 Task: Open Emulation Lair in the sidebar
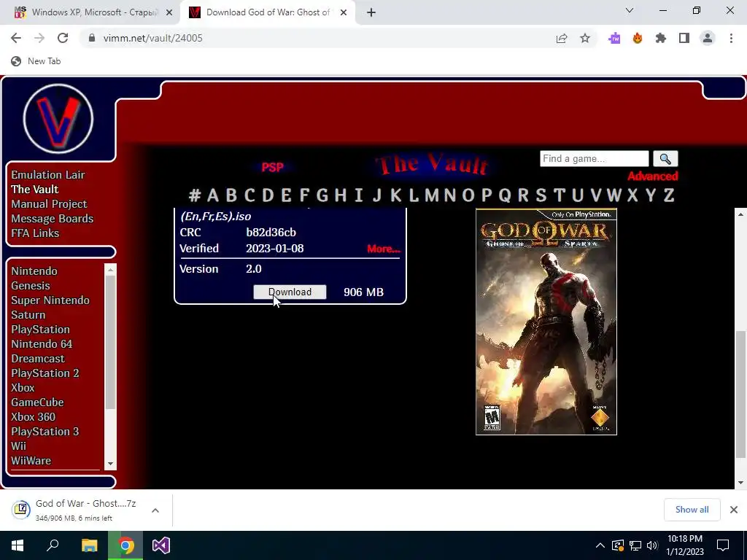click(48, 175)
